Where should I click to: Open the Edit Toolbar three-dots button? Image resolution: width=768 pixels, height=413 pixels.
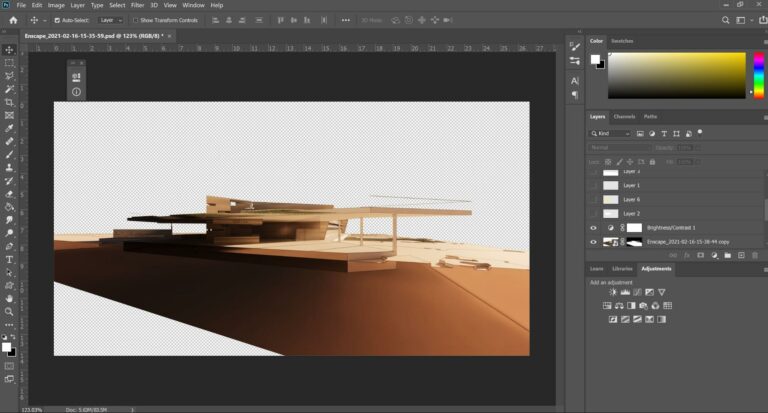click(x=9, y=325)
